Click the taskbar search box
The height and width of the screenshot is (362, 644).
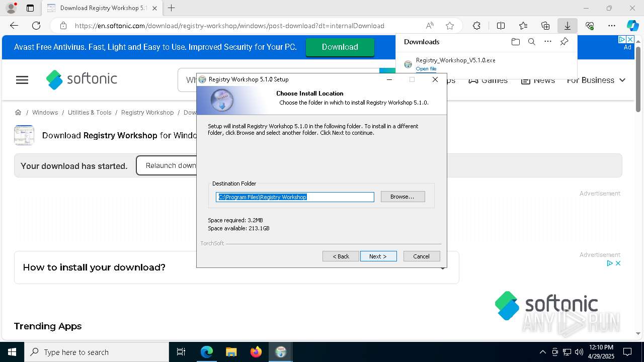click(x=97, y=352)
